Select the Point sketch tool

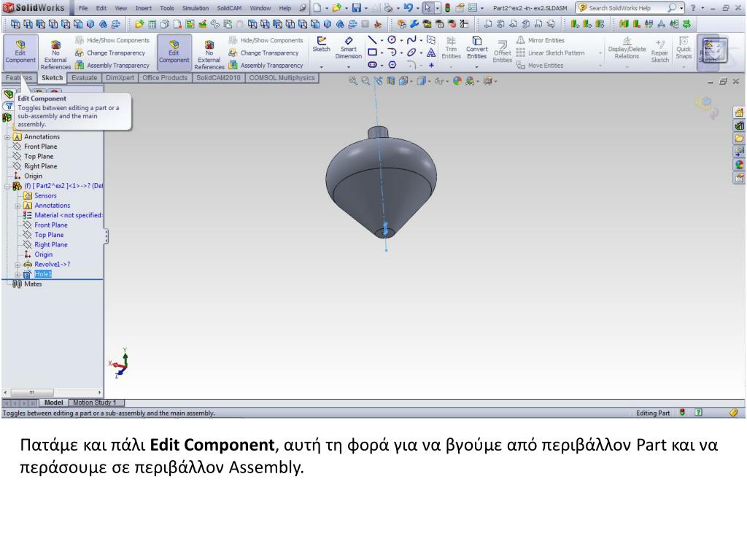click(x=431, y=65)
